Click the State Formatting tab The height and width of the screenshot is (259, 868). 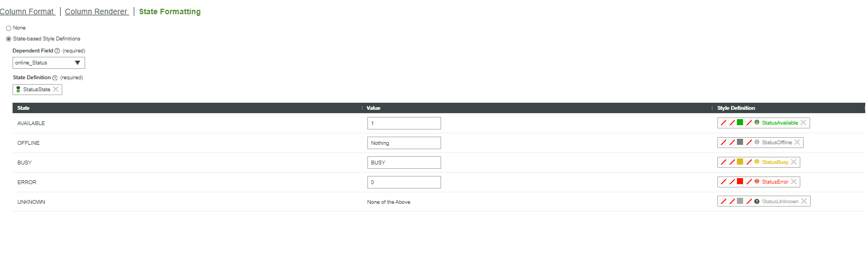170,11
